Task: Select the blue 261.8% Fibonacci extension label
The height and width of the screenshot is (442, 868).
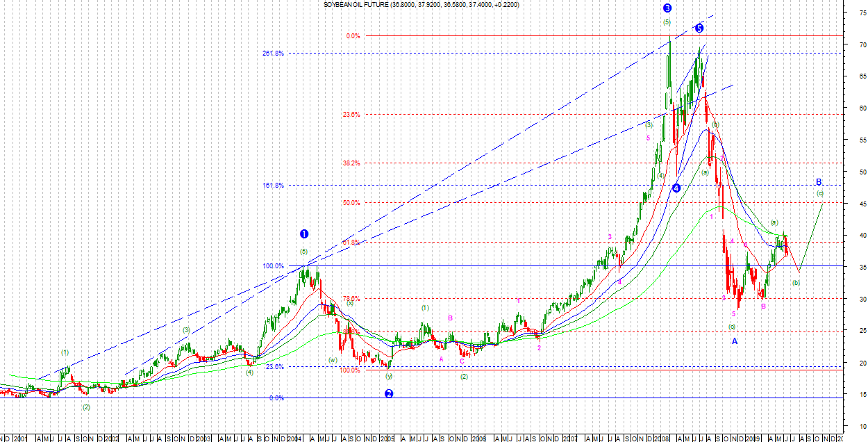Action: click(x=273, y=54)
